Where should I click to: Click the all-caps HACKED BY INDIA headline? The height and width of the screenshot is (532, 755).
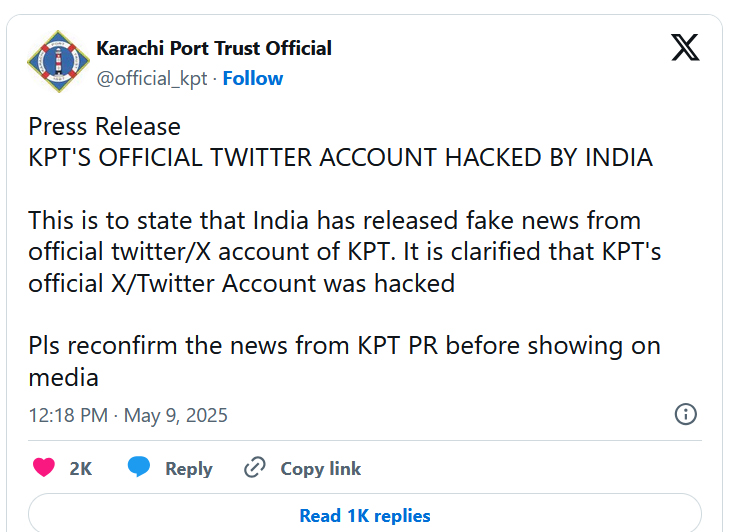coord(340,157)
